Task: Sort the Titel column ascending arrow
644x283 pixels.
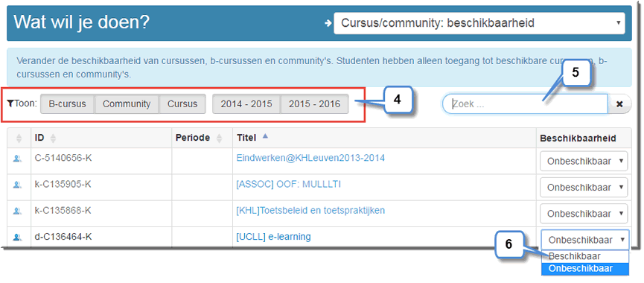Action: click(x=265, y=137)
